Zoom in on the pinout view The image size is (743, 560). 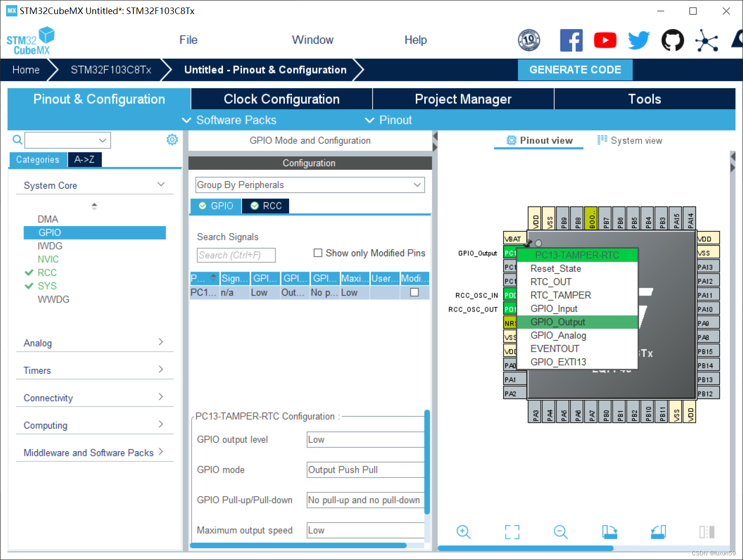click(463, 531)
